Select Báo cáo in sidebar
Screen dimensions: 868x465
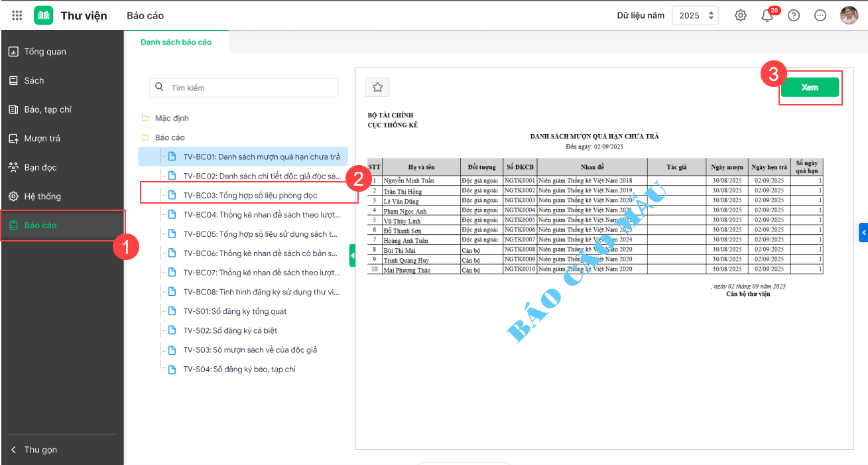click(62, 225)
